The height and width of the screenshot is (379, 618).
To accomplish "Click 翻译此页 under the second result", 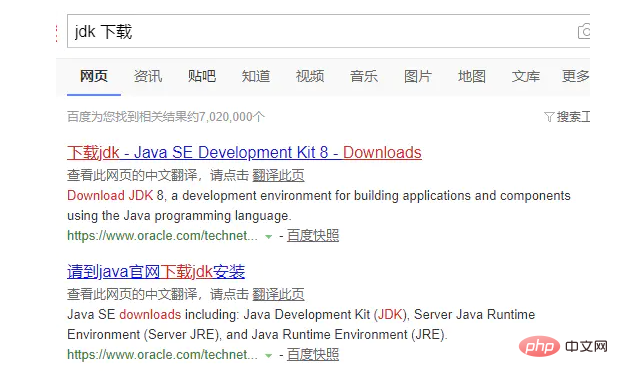I will (x=278, y=294).
